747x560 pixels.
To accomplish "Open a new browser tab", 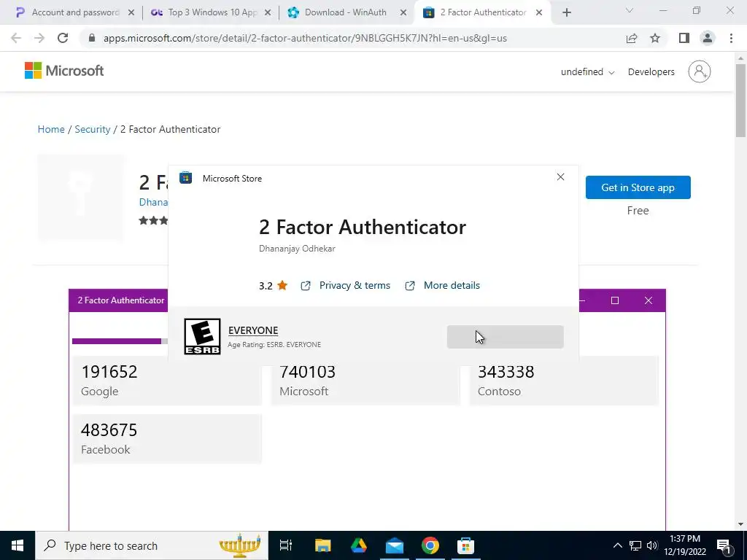I will pos(566,13).
